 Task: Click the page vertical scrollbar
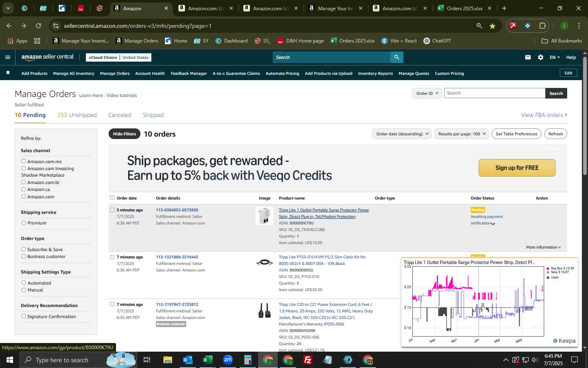585,117
